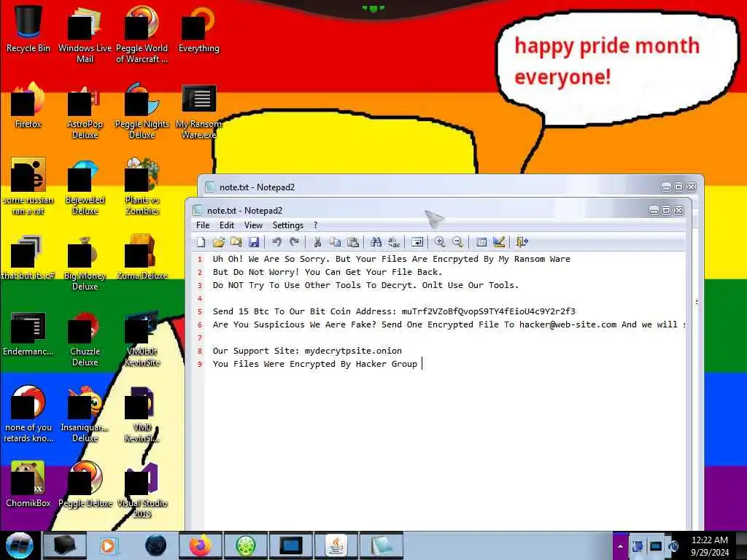Select the Everything desktop icon
747x560 pixels.
(198, 28)
